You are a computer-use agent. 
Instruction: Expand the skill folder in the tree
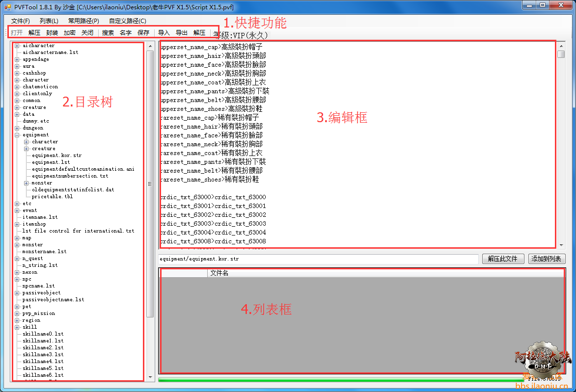(17, 327)
